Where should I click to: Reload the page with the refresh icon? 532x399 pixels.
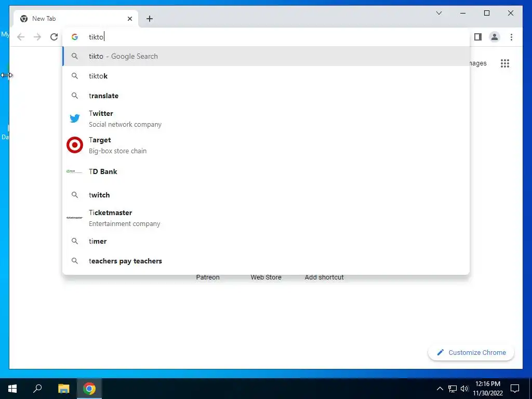tap(54, 37)
